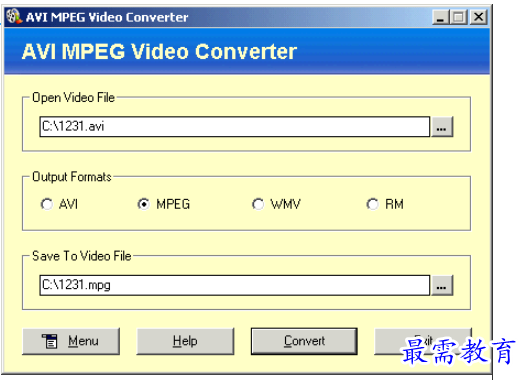Click the Save To Video File path field
Viewport: 524px width, 383px height.
(x=235, y=285)
